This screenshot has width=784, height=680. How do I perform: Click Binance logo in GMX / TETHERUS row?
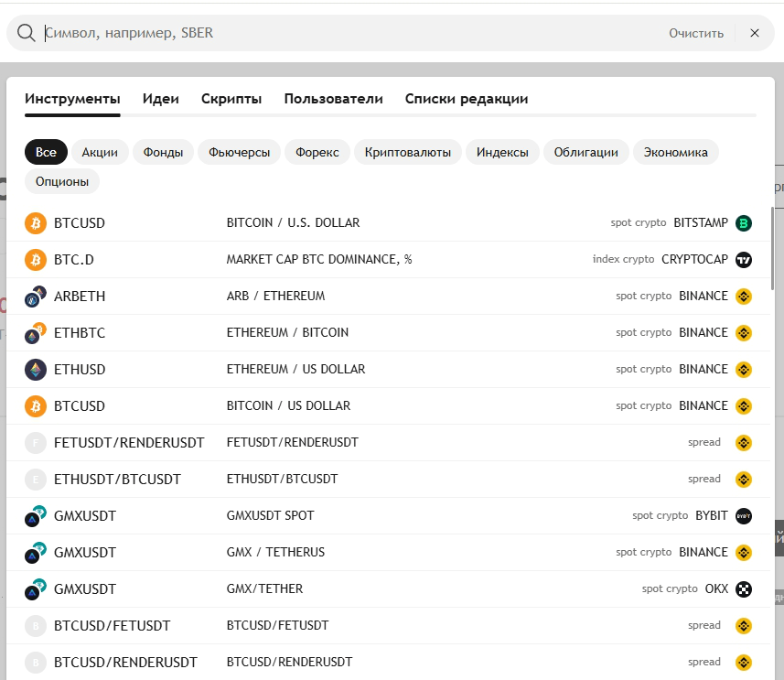click(x=744, y=553)
